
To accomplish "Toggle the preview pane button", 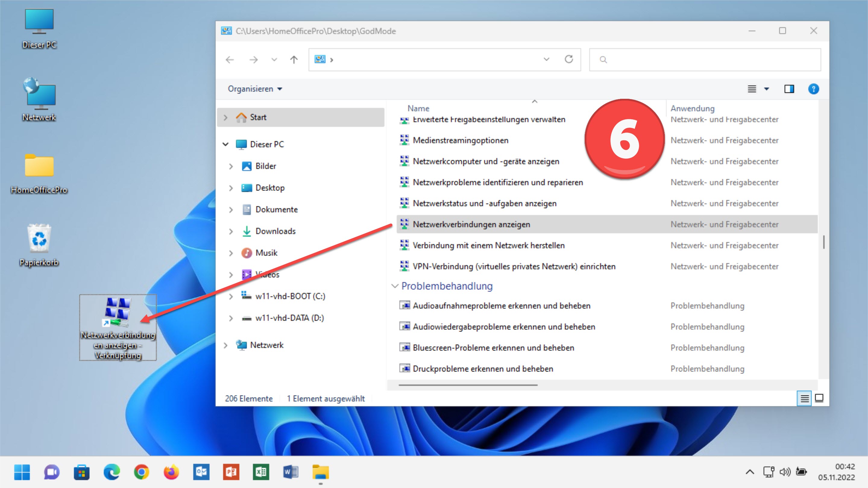I will tap(789, 89).
